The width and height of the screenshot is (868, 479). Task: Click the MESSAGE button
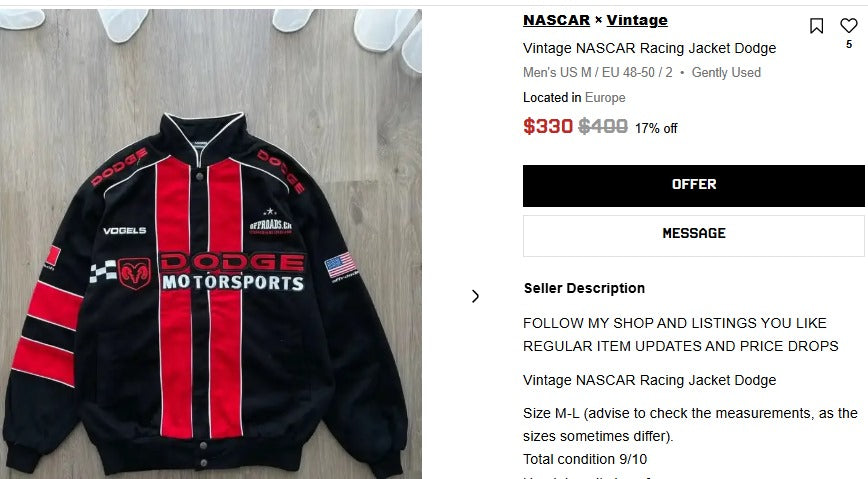pyautogui.click(x=693, y=234)
